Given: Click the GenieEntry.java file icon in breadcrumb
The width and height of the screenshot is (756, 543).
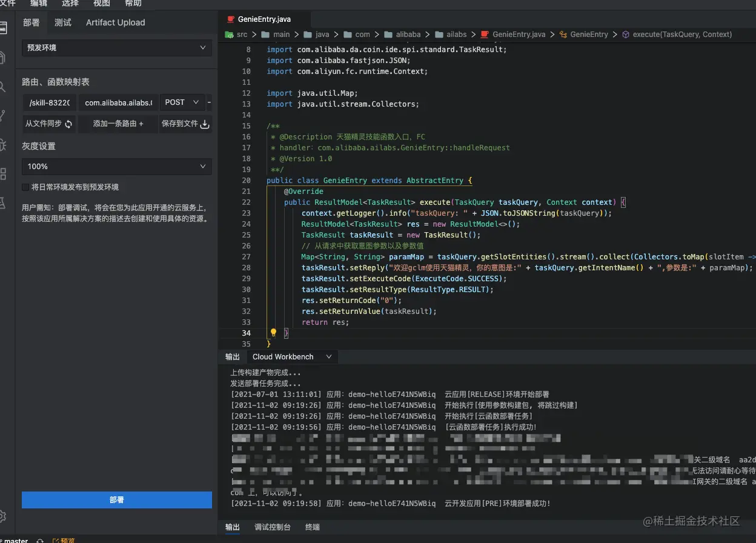Looking at the screenshot, I should tap(485, 35).
